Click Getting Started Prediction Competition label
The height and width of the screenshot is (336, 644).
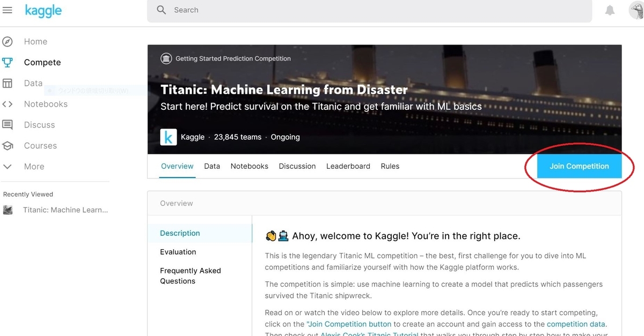[233, 58]
